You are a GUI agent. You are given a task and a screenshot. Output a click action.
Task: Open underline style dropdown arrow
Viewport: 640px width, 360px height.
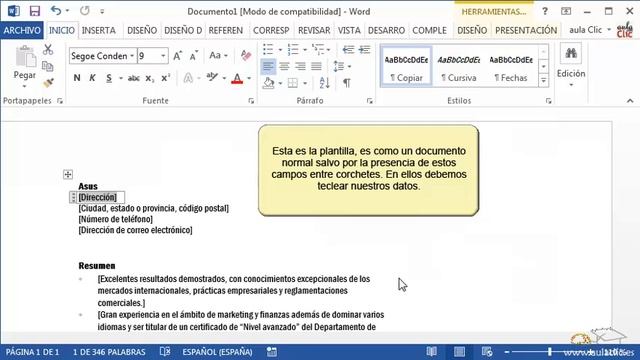click(120, 78)
